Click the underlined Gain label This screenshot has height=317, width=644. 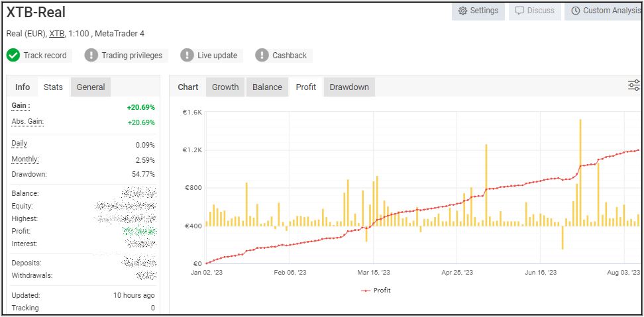point(21,106)
